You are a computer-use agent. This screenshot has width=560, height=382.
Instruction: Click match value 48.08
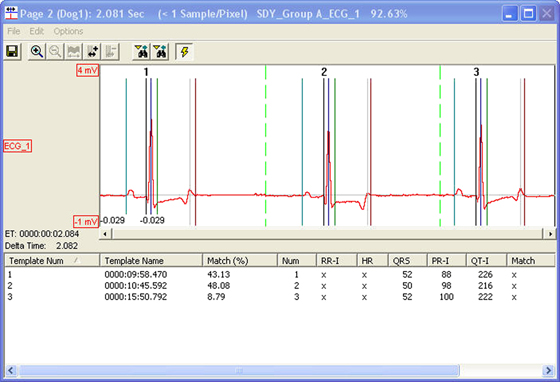click(219, 286)
